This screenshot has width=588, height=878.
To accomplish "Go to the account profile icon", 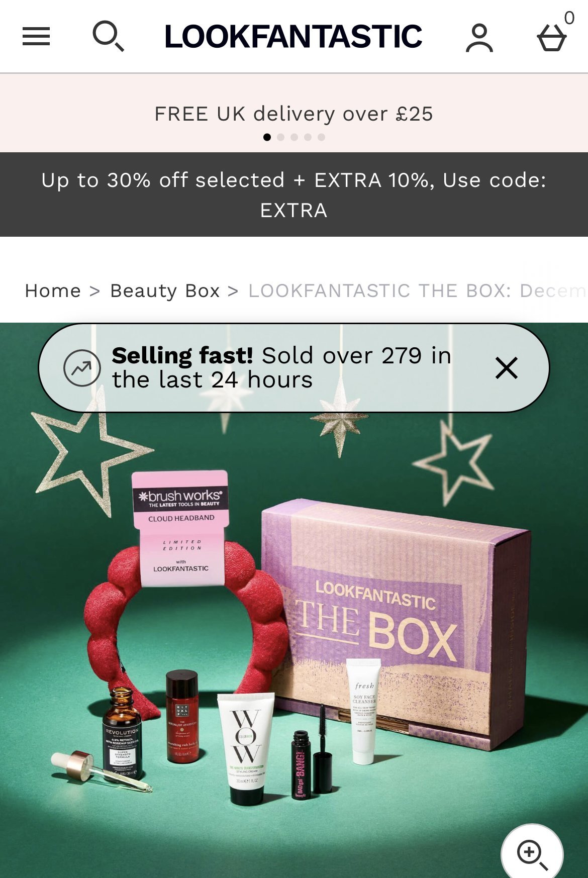I will 479,38.
